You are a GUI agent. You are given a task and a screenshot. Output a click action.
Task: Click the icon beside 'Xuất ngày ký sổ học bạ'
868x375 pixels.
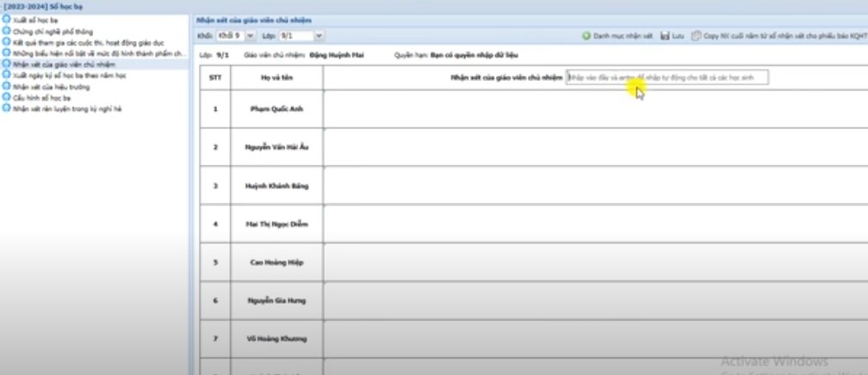coord(7,76)
